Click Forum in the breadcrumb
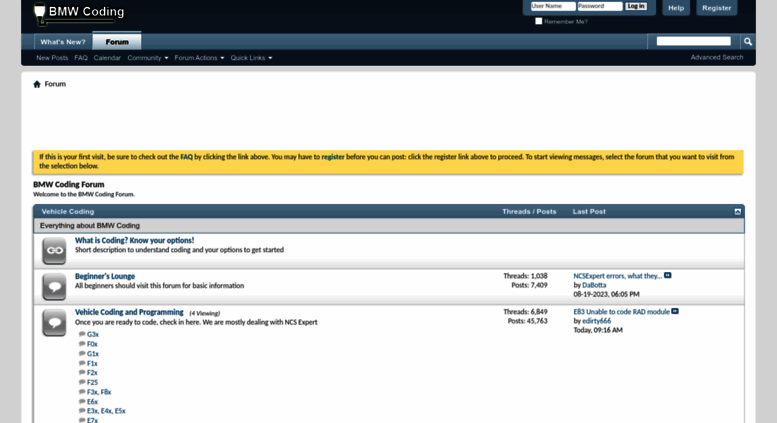The width and height of the screenshot is (777, 423). (55, 84)
